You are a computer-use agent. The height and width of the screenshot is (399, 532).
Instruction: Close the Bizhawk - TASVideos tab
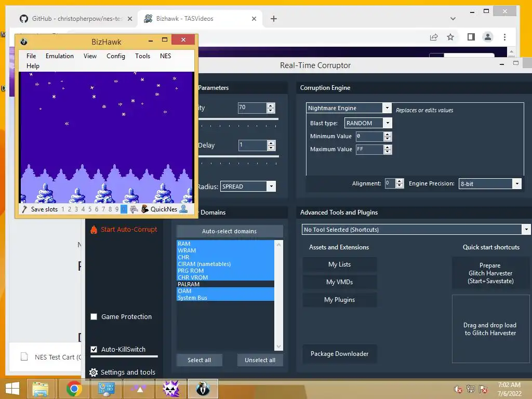pyautogui.click(x=254, y=19)
